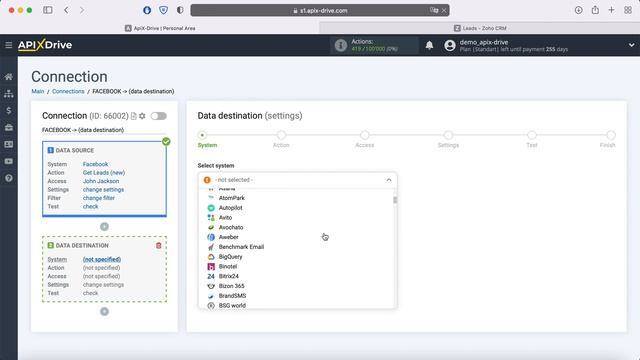Show Safari tab overview grid
Viewport: 640px width, 360px height.
628,10
